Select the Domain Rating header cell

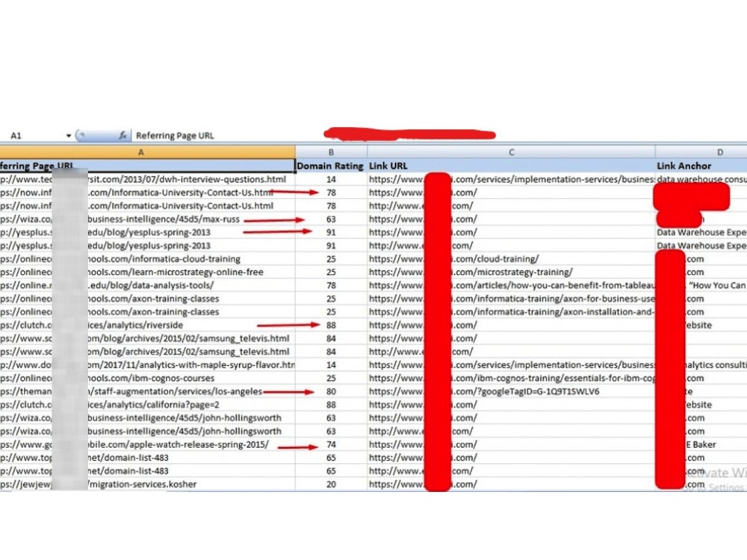[331, 166]
